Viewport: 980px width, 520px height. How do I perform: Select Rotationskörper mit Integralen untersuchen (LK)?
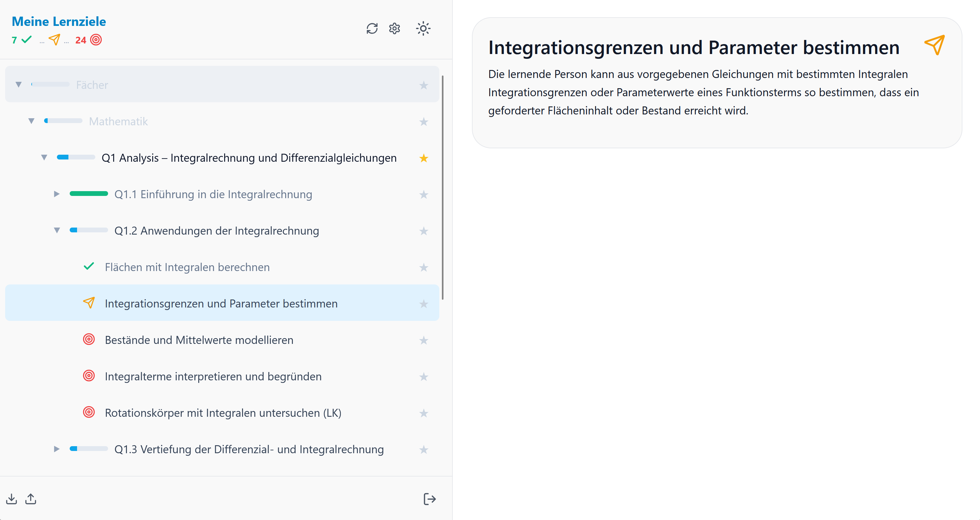coord(223,413)
